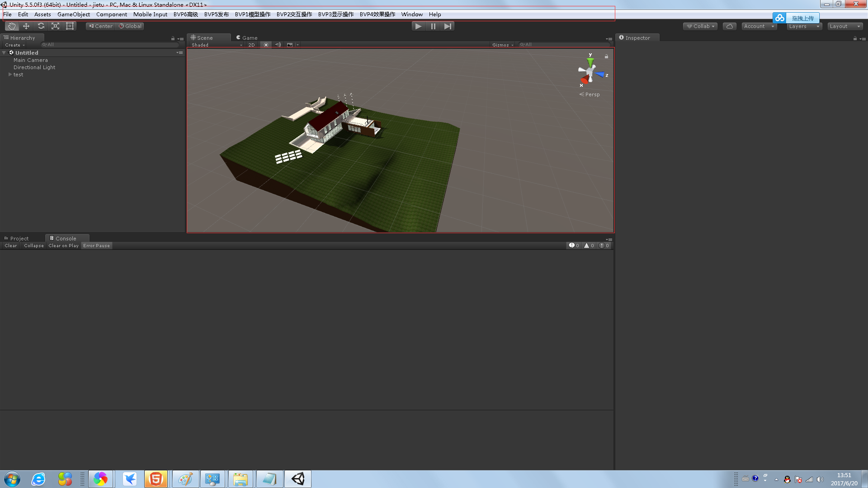Select the Hand tool

[x=12, y=26]
